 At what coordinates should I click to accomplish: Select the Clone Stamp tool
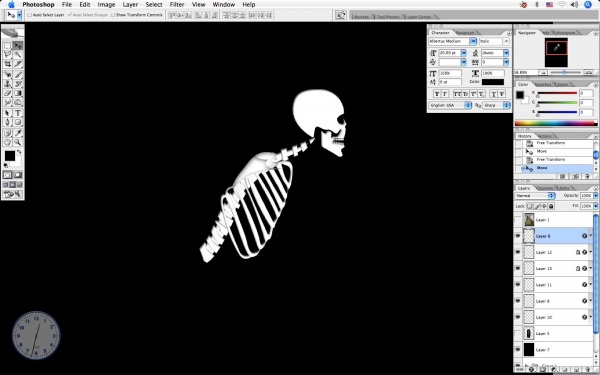point(7,84)
